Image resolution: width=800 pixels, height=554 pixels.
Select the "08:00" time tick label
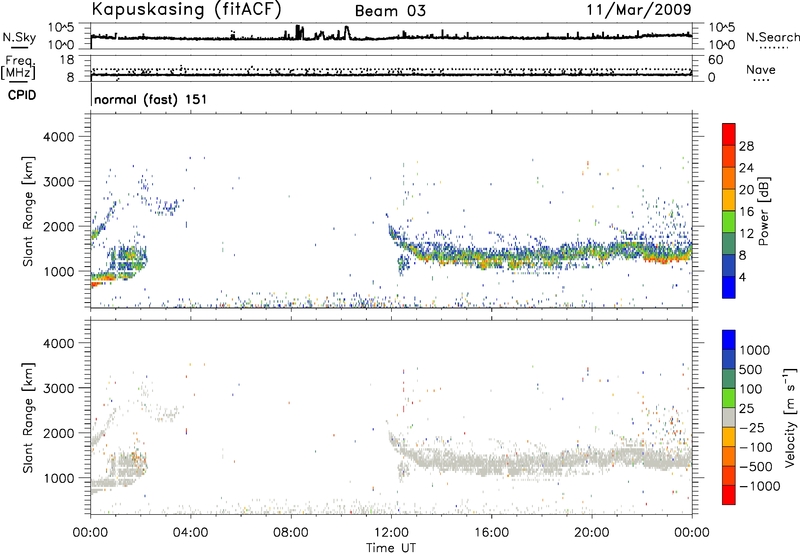[x=291, y=533]
